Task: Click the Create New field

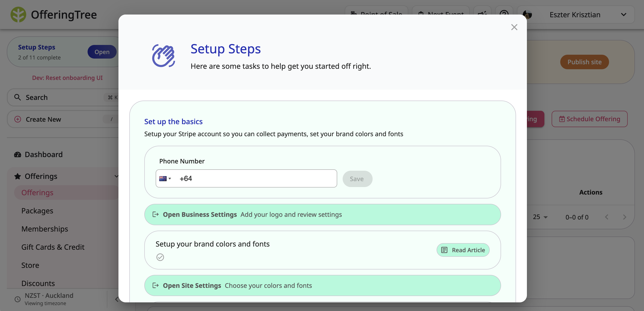Action: [63, 119]
